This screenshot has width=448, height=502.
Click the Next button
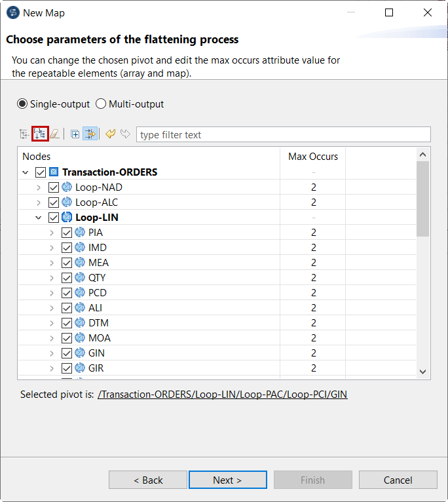[227, 480]
